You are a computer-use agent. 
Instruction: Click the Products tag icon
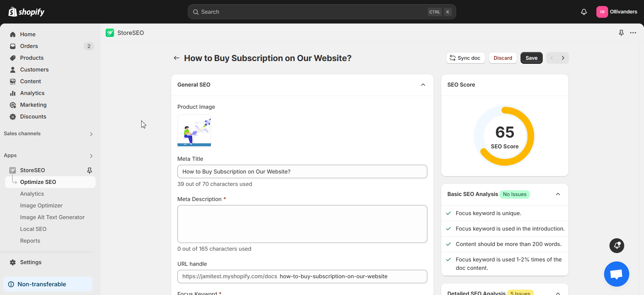click(x=13, y=58)
